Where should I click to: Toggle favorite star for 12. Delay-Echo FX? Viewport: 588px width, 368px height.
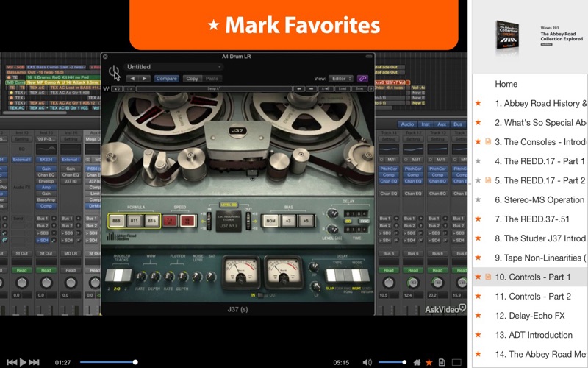point(478,315)
